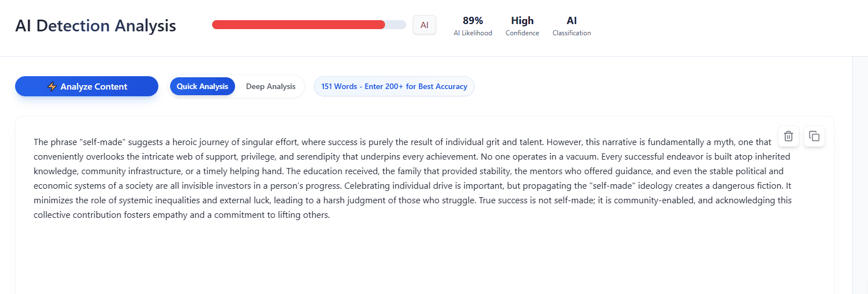Click the AI Detection Analysis heading
The image size is (868, 294).
pos(96,26)
